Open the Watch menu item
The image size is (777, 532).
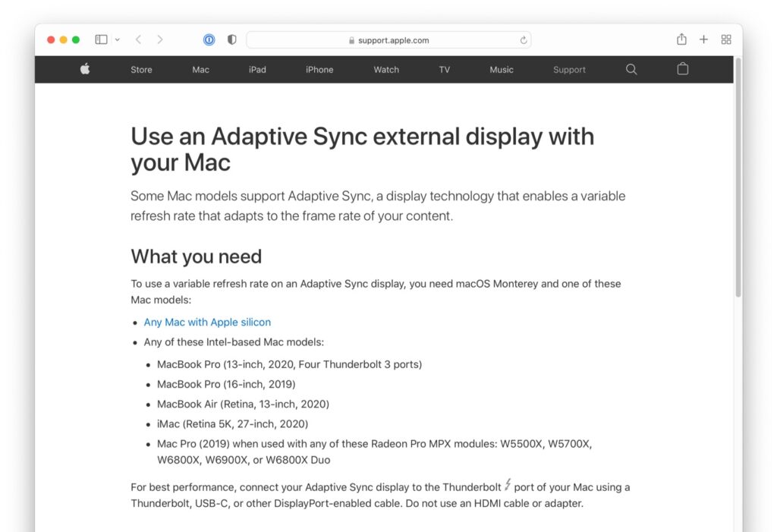point(386,69)
